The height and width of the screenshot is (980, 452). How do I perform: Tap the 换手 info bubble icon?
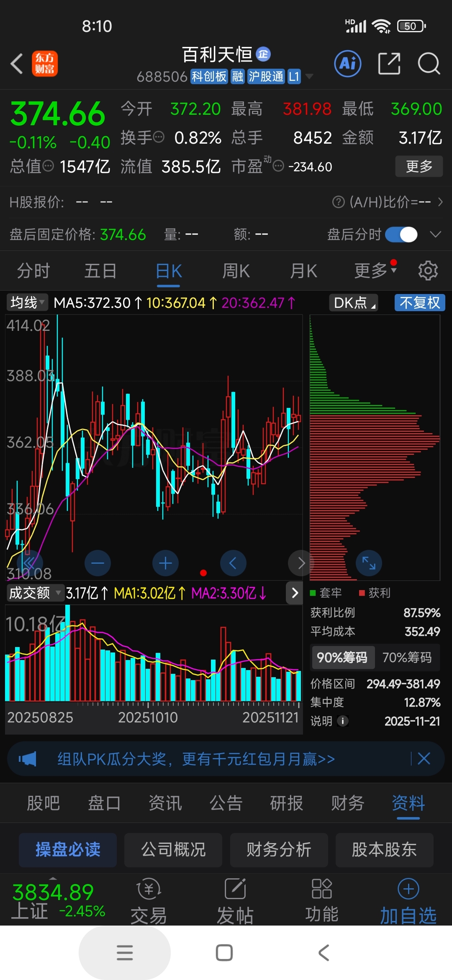click(159, 137)
